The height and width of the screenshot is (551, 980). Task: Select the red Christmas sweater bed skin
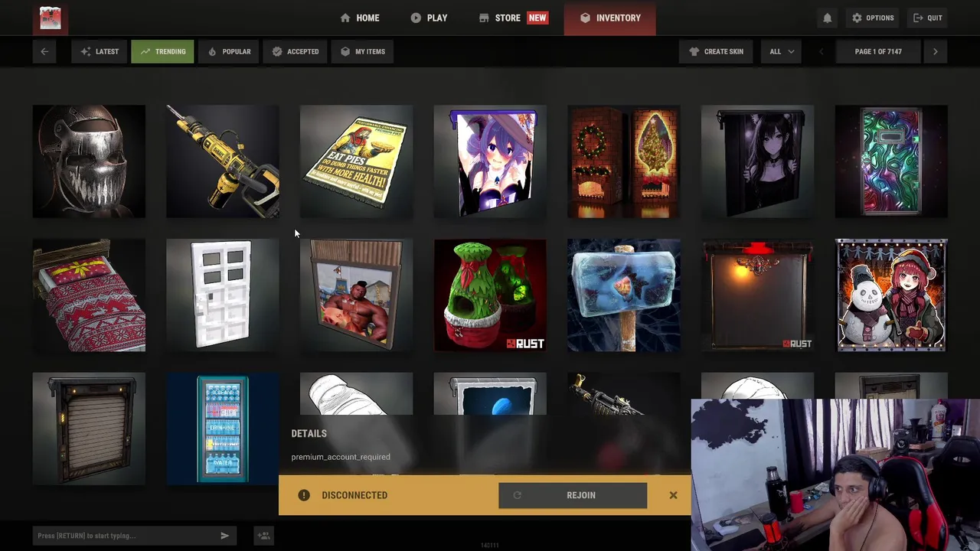(x=89, y=295)
